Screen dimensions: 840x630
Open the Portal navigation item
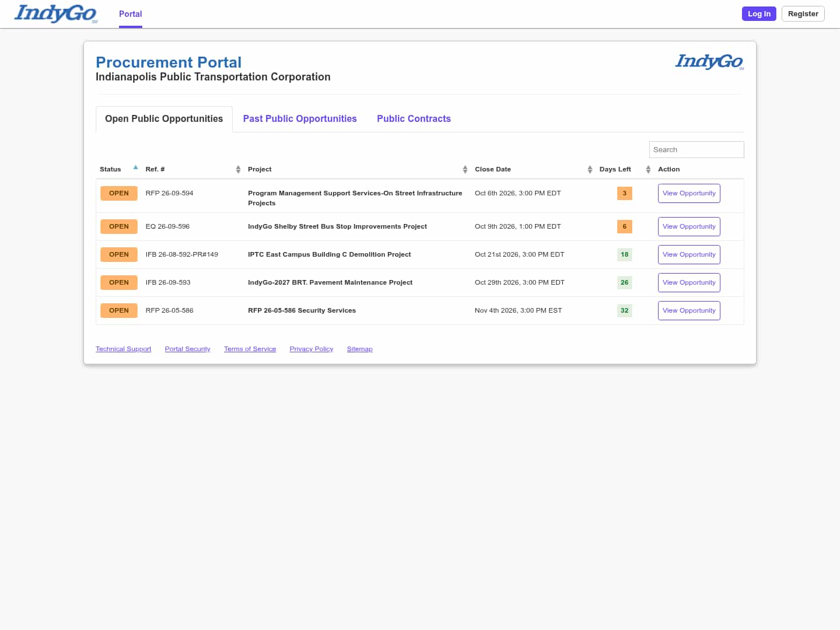[131, 14]
